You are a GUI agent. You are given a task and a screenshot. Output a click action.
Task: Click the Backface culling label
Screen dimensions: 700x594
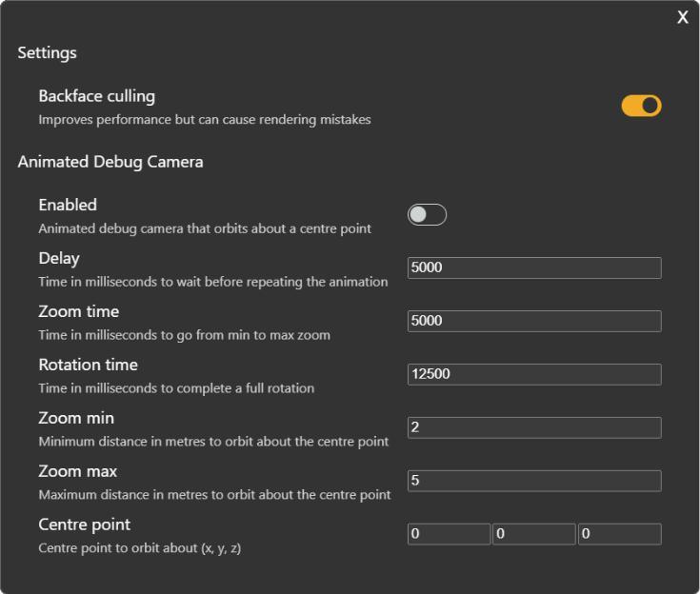pos(96,96)
